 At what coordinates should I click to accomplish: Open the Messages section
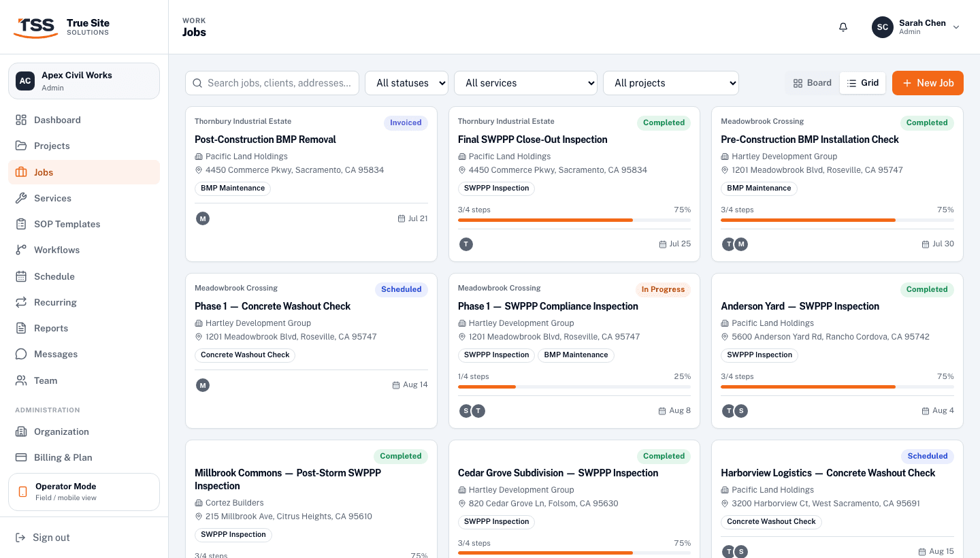(84, 354)
